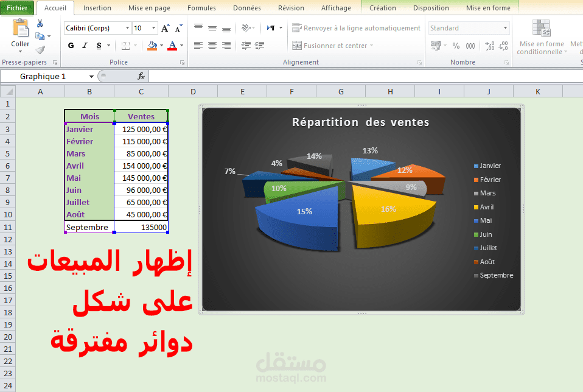Select the Ventes header cell

coord(141,116)
